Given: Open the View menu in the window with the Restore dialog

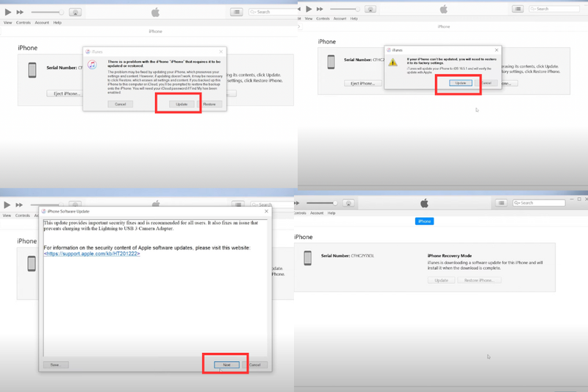Looking at the screenshot, I should click(x=7, y=23).
